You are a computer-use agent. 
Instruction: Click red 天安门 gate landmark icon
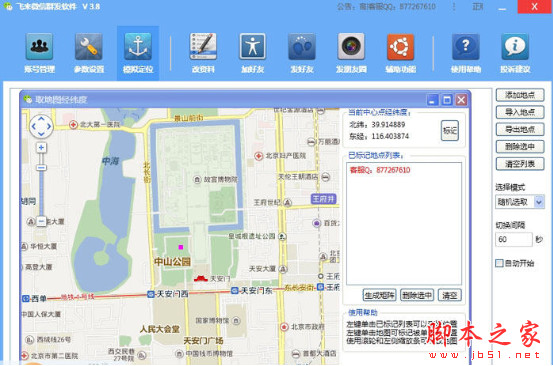pyautogui.click(x=200, y=279)
